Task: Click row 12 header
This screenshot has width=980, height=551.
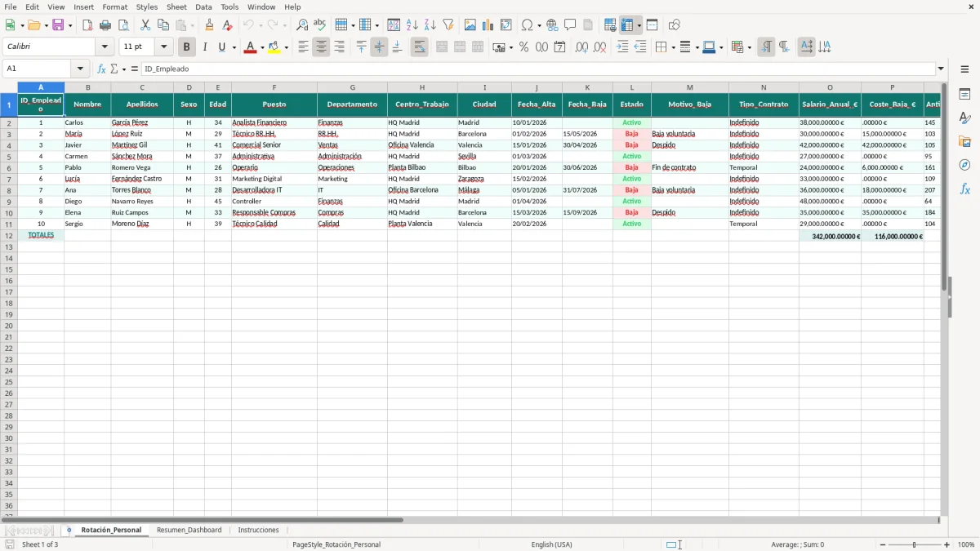Action: click(9, 236)
